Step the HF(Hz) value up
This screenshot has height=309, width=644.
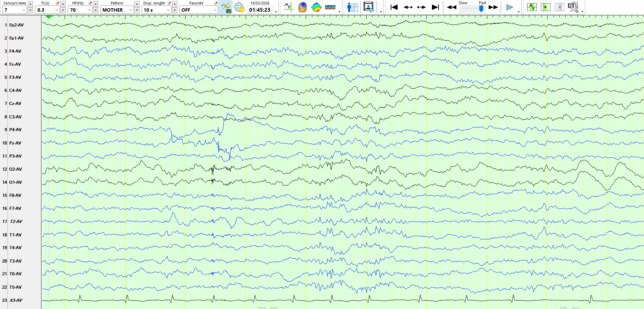pyautogui.click(x=96, y=4)
